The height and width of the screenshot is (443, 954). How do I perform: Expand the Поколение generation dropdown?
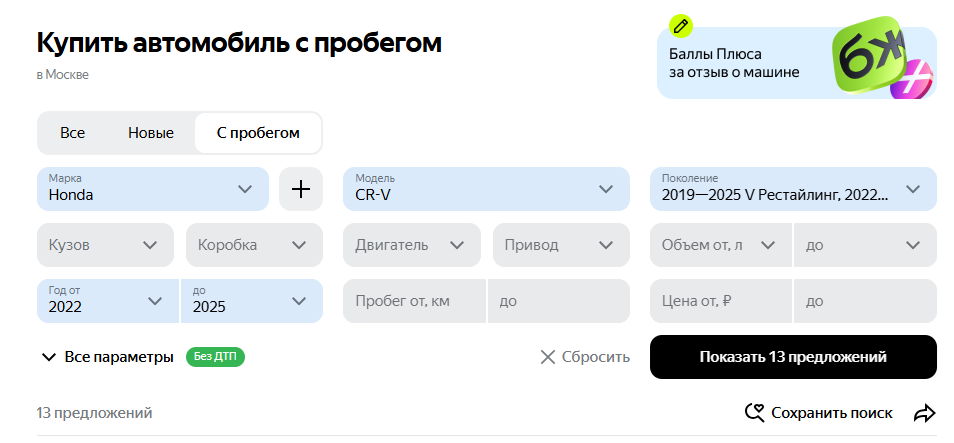coord(793,189)
